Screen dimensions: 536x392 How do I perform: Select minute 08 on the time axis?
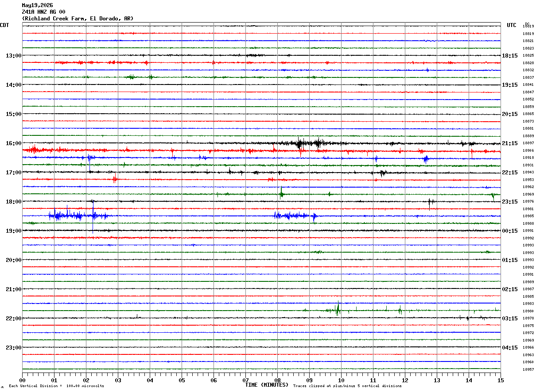click(278, 380)
